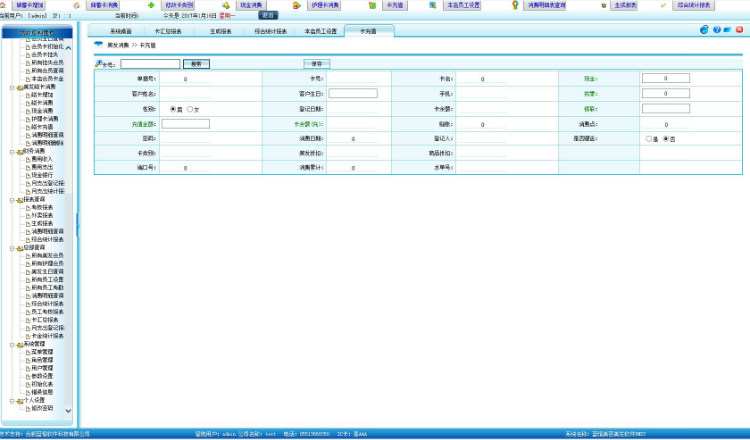Viewport: 750px width, 440px height.
Task: Open help via the blue question mark icon
Action: pos(717,30)
